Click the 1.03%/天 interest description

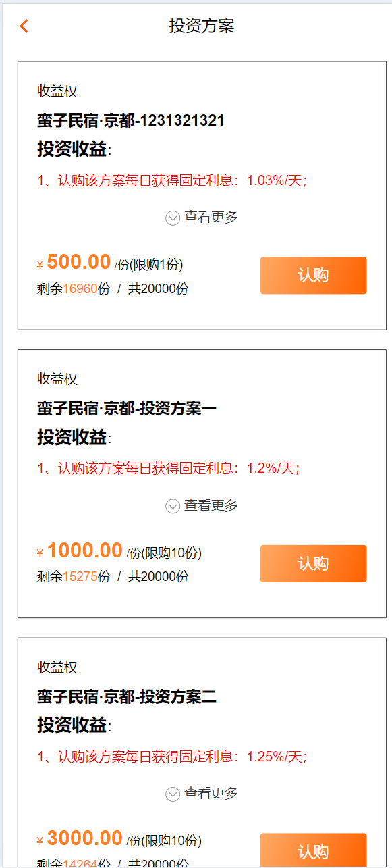pos(172,180)
